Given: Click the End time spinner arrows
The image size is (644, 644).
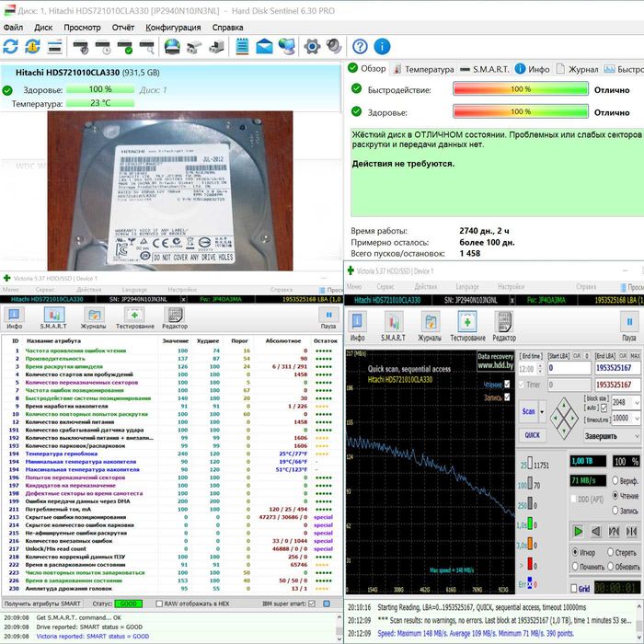Looking at the screenshot, I should coord(540,369).
